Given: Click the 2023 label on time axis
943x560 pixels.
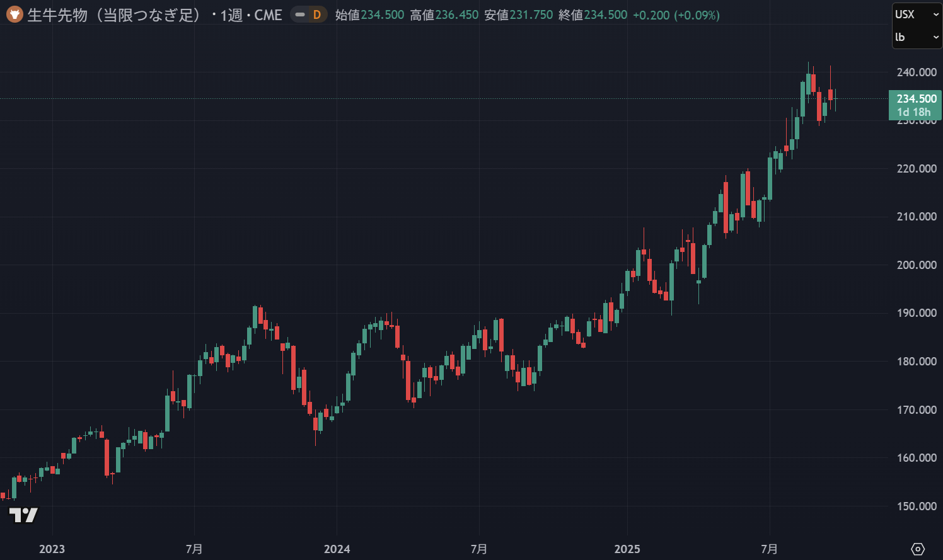Looking at the screenshot, I should (x=52, y=549).
